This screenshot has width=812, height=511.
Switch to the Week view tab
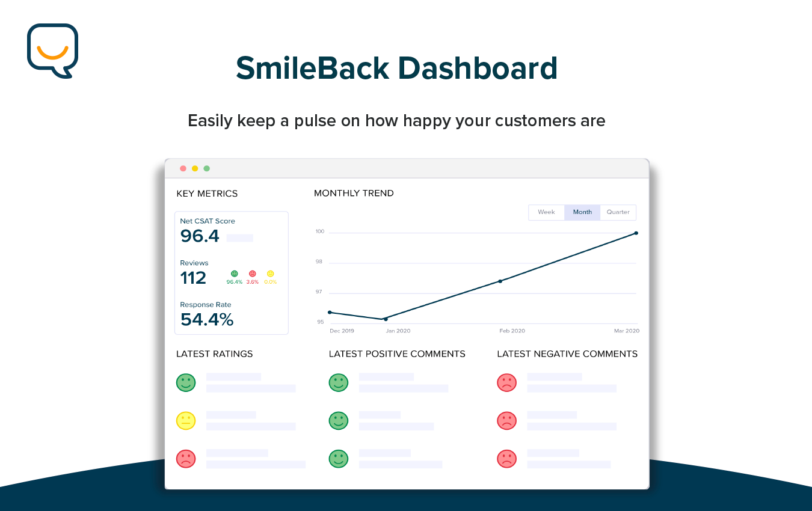coord(546,212)
